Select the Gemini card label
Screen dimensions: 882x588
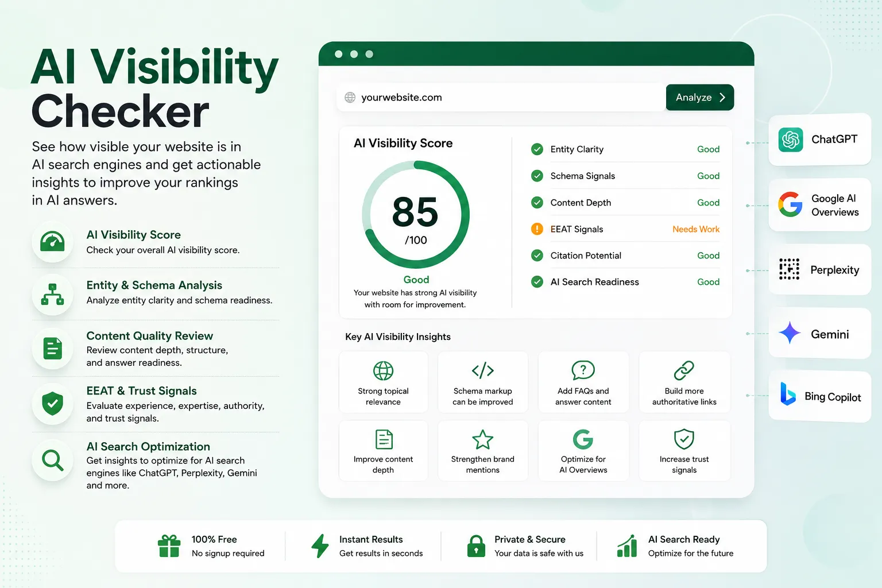[x=830, y=334]
